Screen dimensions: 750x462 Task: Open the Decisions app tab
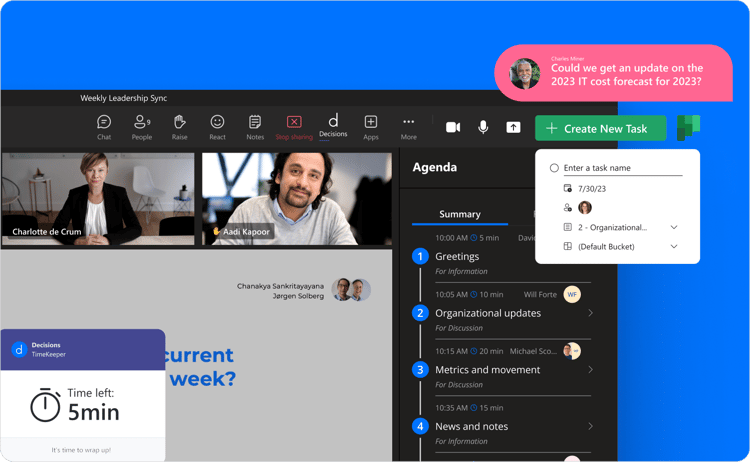(x=333, y=126)
